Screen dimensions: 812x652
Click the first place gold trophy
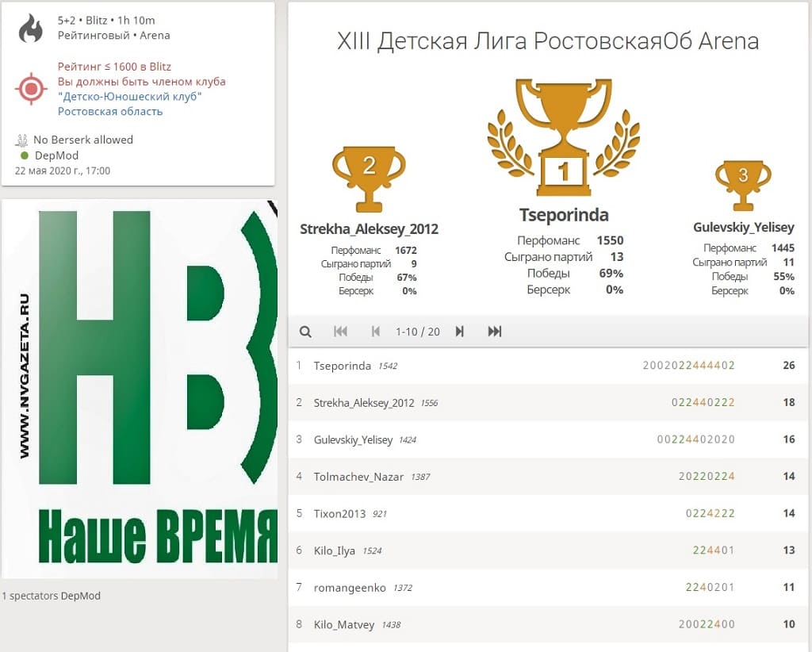pos(563,136)
